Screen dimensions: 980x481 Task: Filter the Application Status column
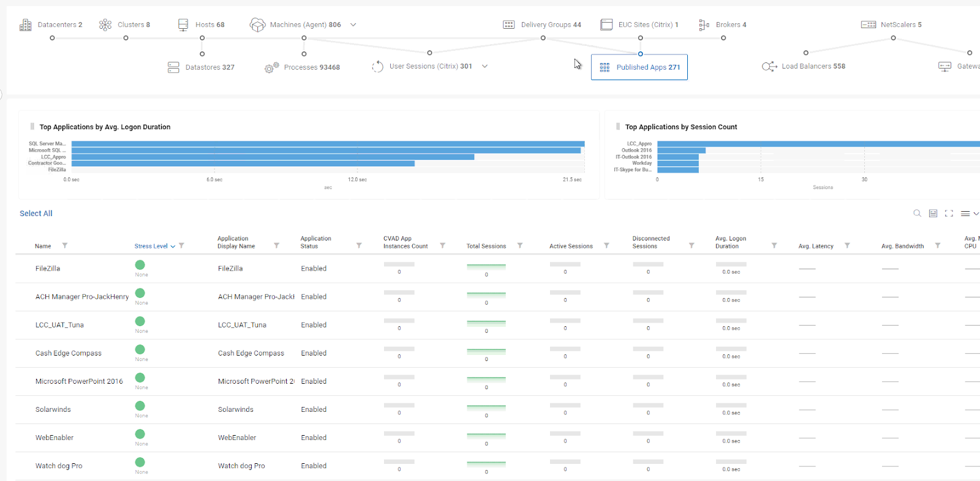[x=359, y=246]
